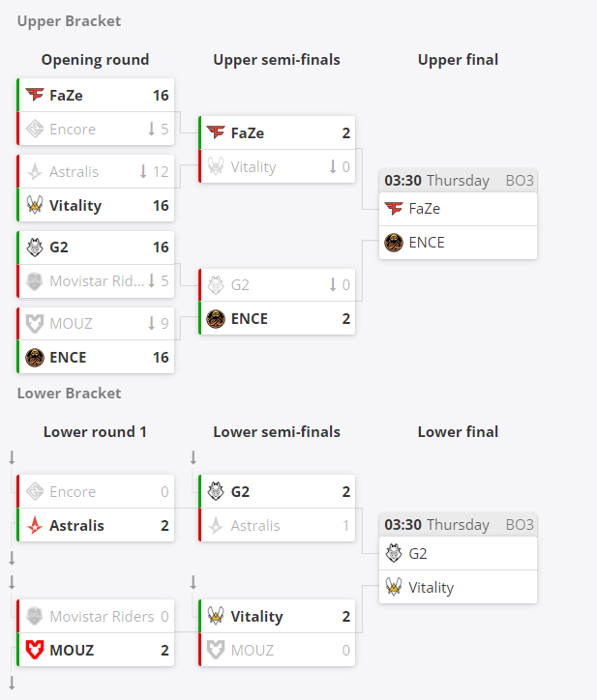Open the Lower final 03:30 Thursday match header
597x700 pixels.
click(x=458, y=525)
